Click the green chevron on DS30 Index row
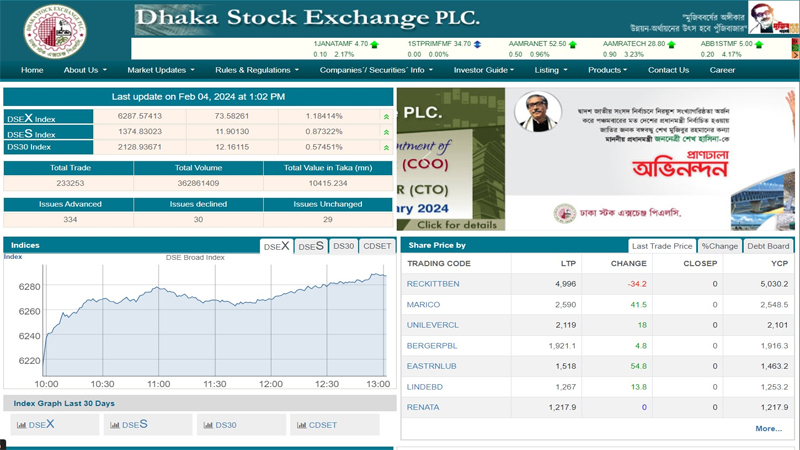The width and height of the screenshot is (800, 450). (386, 147)
